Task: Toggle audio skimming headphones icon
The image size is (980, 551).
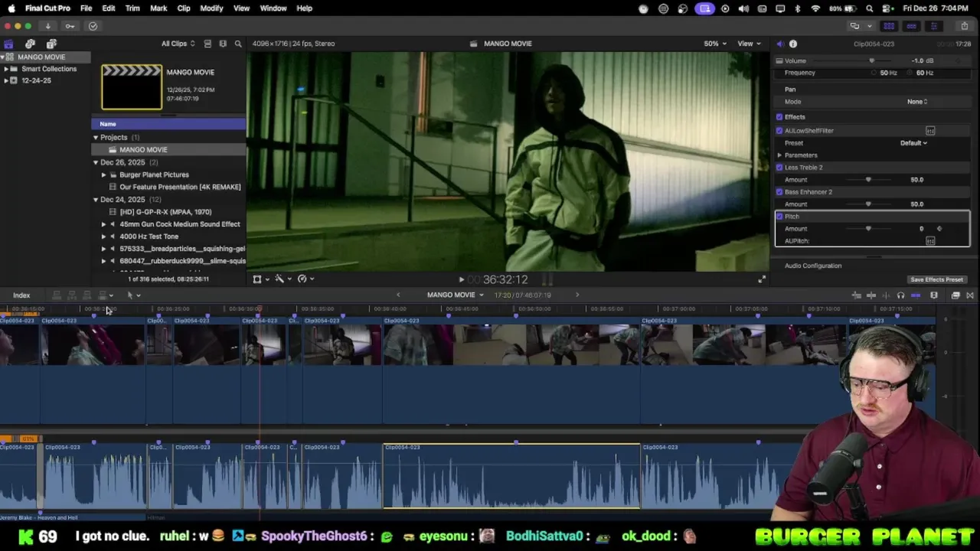Action: [900, 295]
